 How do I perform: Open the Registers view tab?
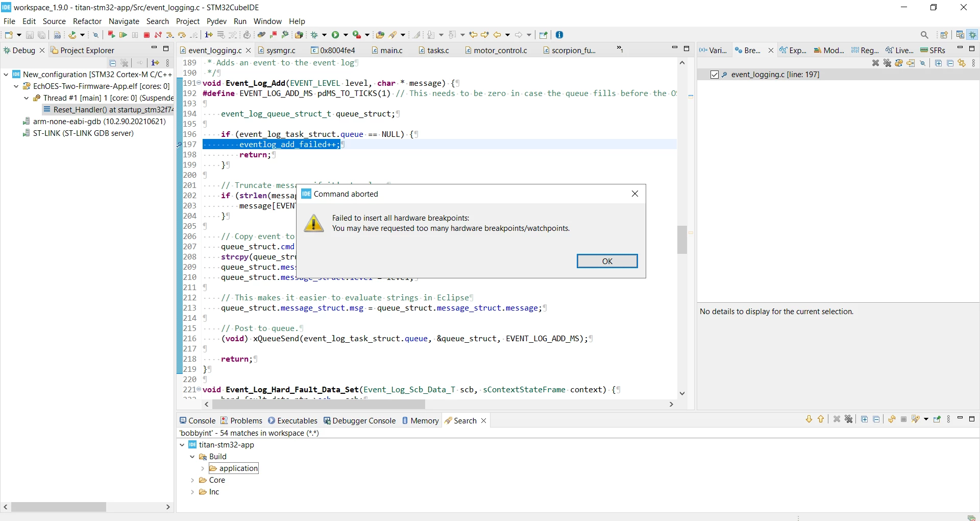(x=865, y=50)
